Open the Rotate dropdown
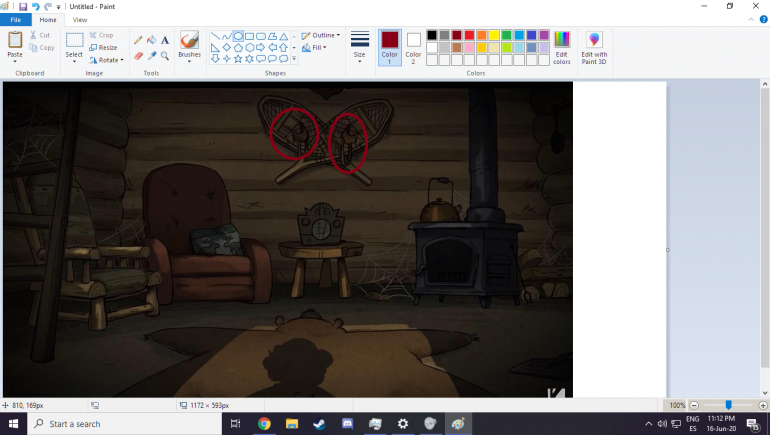Viewport: 770px width, 435px height. [107, 60]
